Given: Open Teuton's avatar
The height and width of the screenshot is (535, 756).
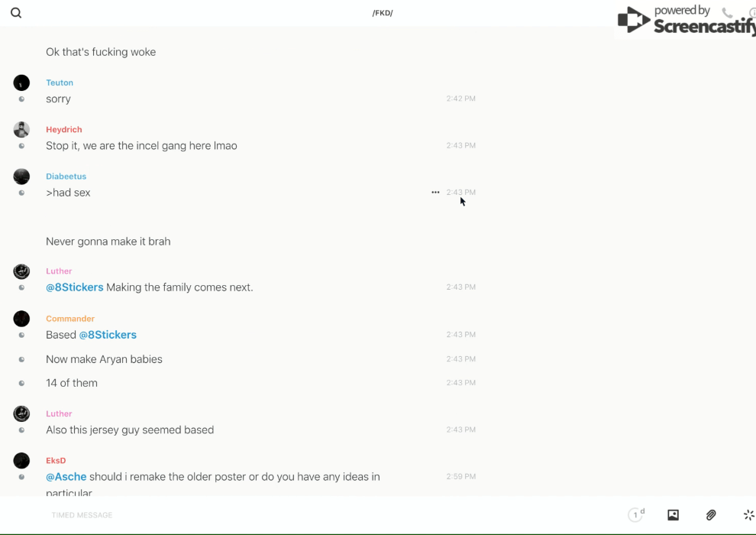Looking at the screenshot, I should [x=21, y=83].
